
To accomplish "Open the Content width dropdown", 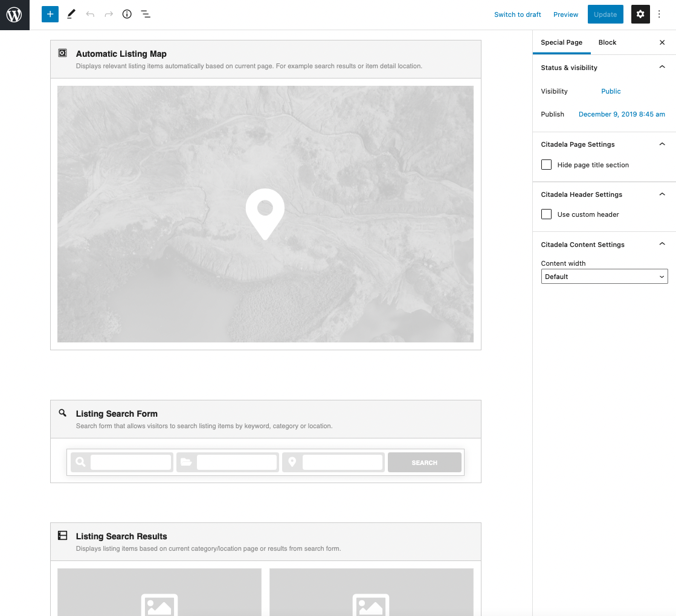I will pyautogui.click(x=604, y=277).
